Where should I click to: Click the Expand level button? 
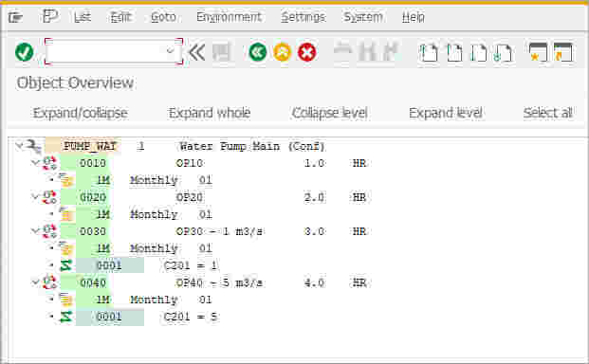[x=446, y=113]
